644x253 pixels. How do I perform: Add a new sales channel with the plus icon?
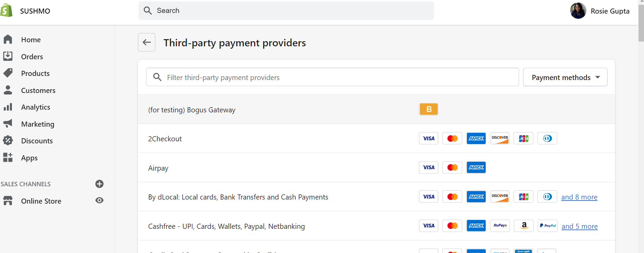click(x=99, y=184)
